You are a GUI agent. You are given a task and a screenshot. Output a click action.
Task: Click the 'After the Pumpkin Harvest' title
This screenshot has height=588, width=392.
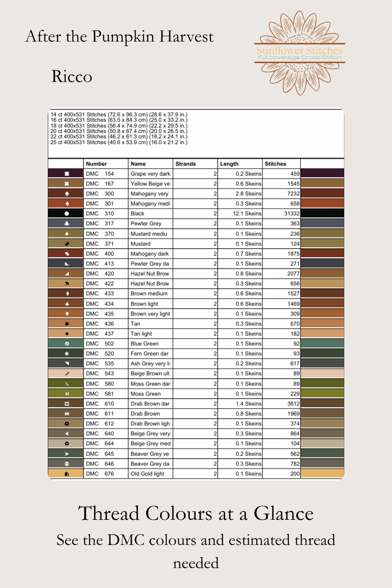(120, 36)
